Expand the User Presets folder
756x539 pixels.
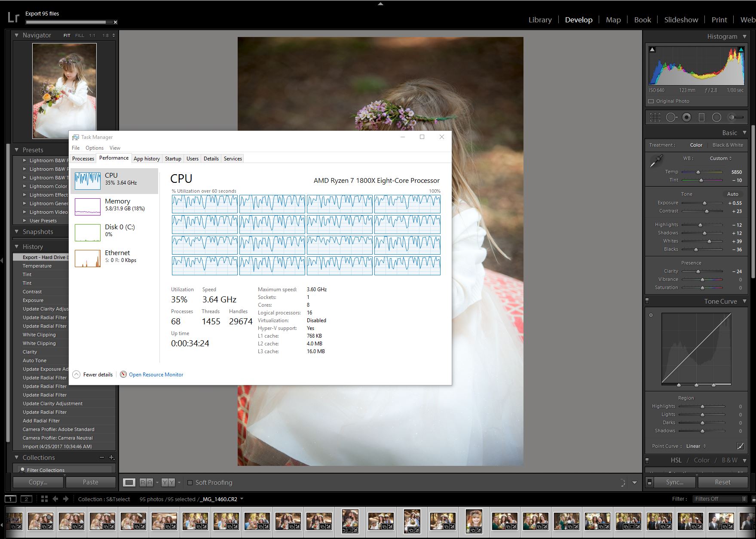tap(24, 221)
